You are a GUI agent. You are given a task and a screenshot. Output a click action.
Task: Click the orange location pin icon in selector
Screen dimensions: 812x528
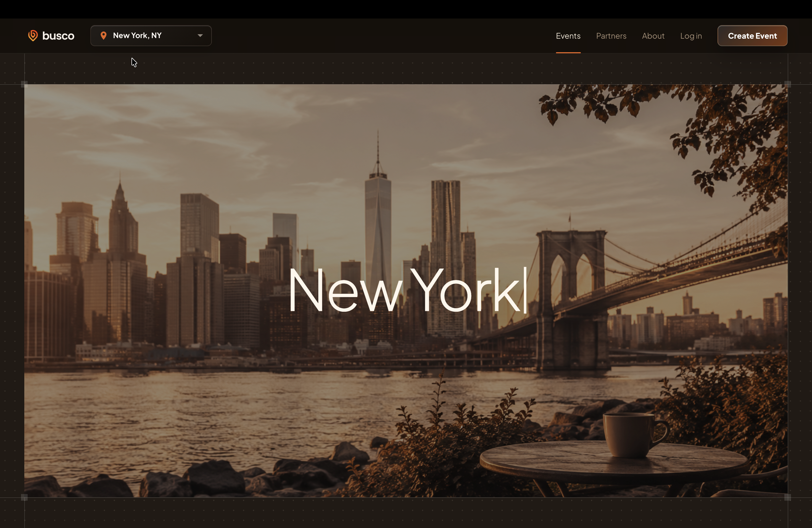(x=103, y=35)
